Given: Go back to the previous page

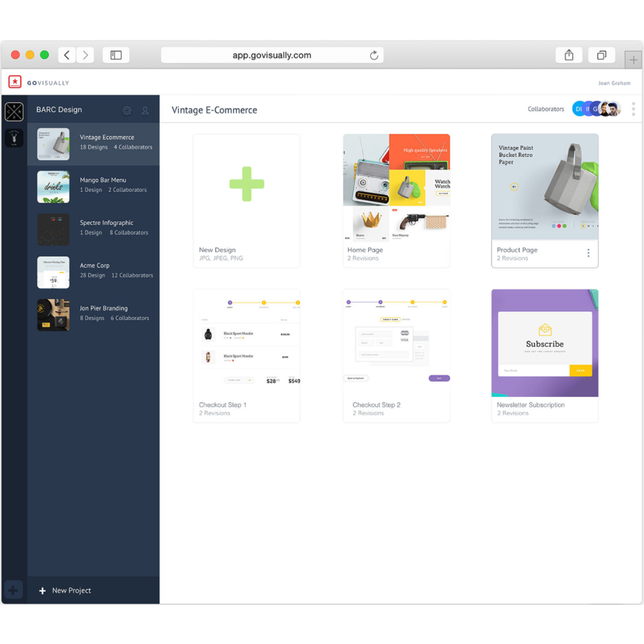Looking at the screenshot, I should point(67,55).
